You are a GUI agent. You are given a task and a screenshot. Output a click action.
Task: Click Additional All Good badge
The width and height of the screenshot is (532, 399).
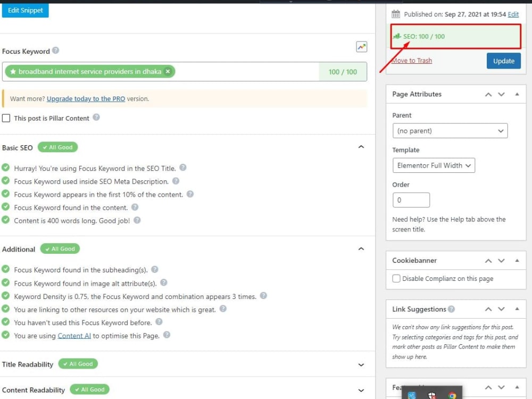[60, 248]
